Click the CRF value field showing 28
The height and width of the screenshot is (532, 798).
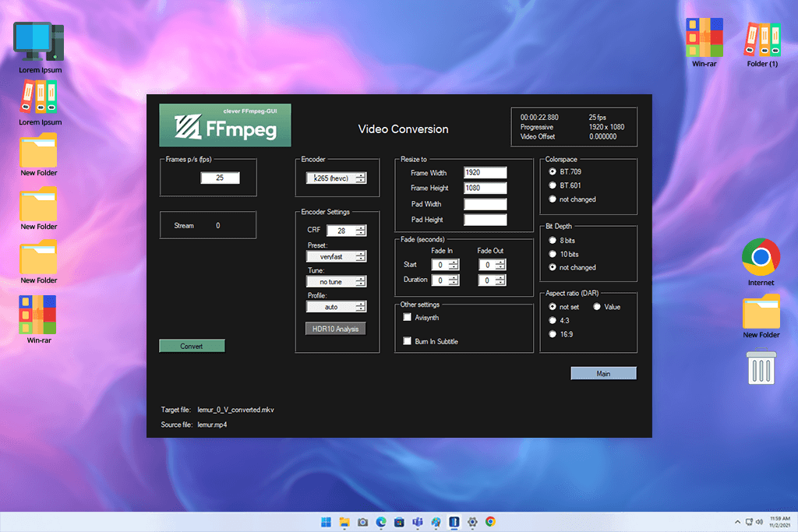click(341, 231)
